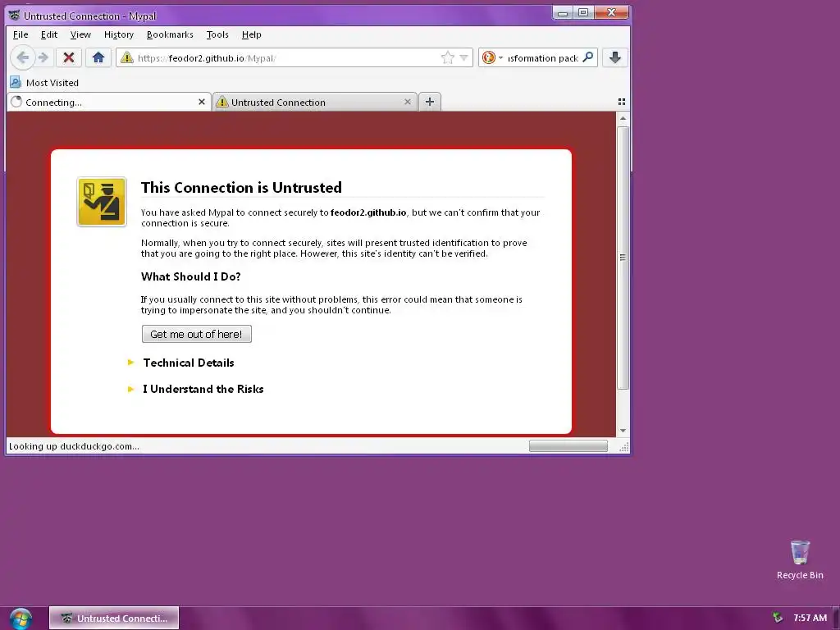The height and width of the screenshot is (630, 840).
Task: Click the Untrusted Connection taskbar button
Action: click(x=114, y=619)
